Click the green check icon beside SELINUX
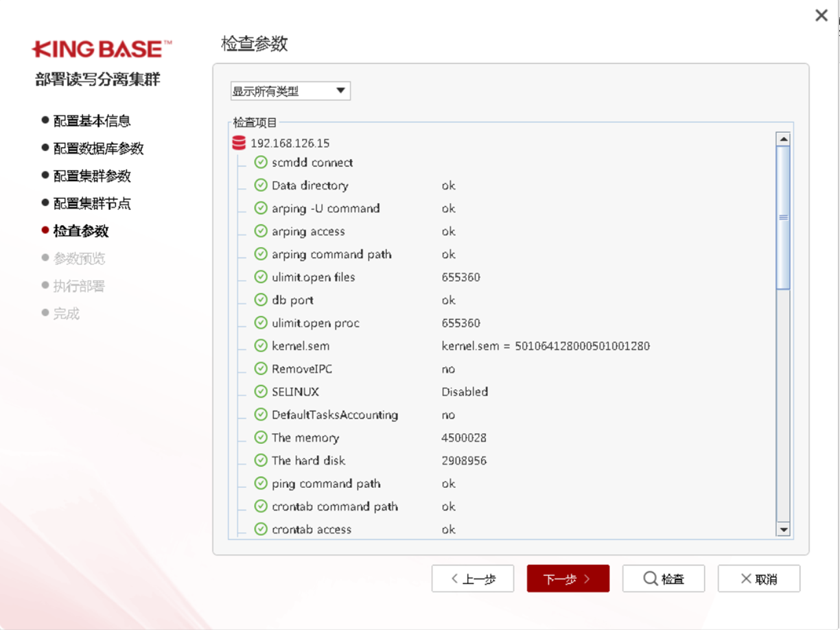Viewport: 840px width, 630px height. click(261, 392)
